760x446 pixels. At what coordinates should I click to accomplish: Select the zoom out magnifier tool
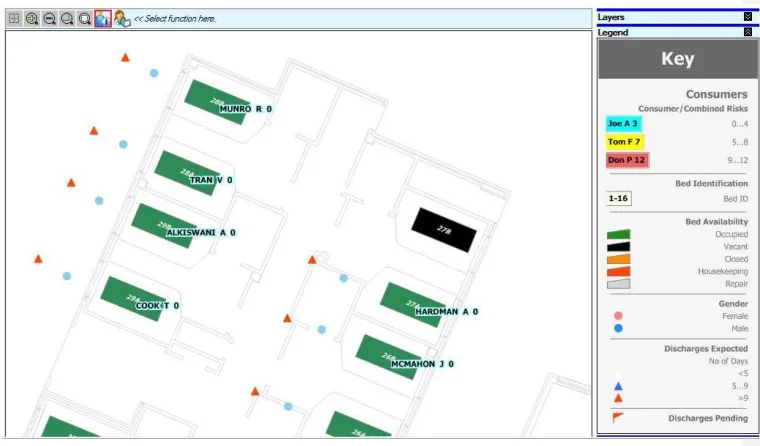point(49,19)
